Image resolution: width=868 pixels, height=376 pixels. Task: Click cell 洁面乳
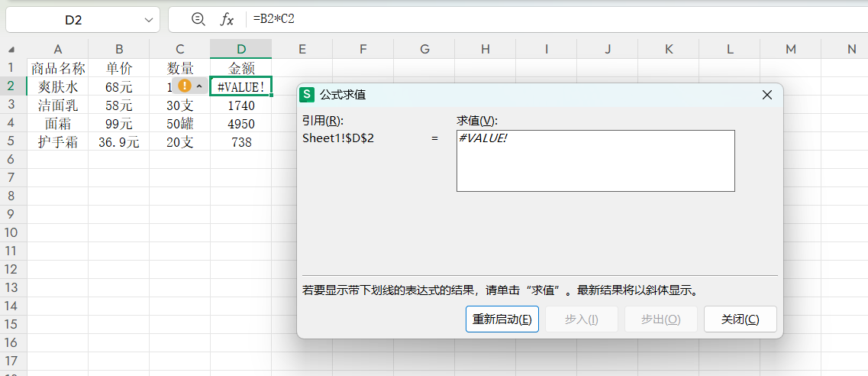tap(57, 105)
